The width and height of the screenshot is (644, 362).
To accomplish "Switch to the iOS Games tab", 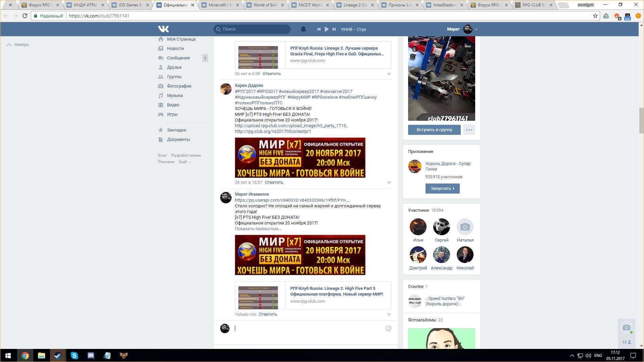I will click(x=131, y=5).
